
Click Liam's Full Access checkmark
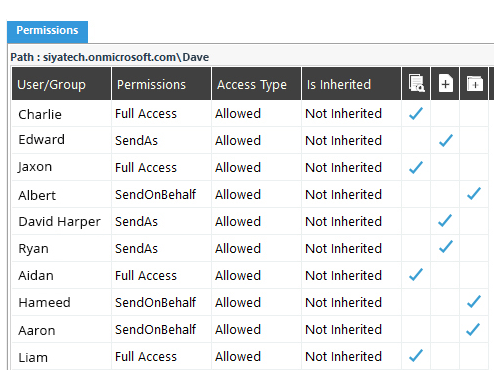[x=416, y=356]
